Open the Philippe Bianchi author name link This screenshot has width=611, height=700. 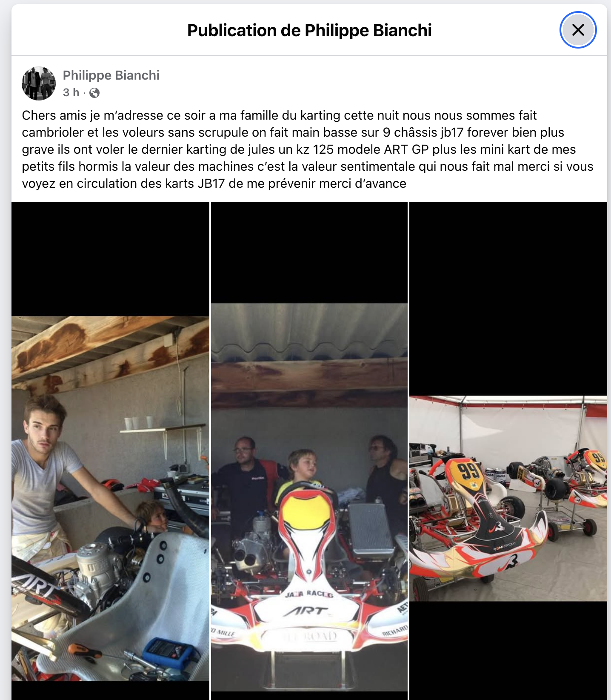111,75
